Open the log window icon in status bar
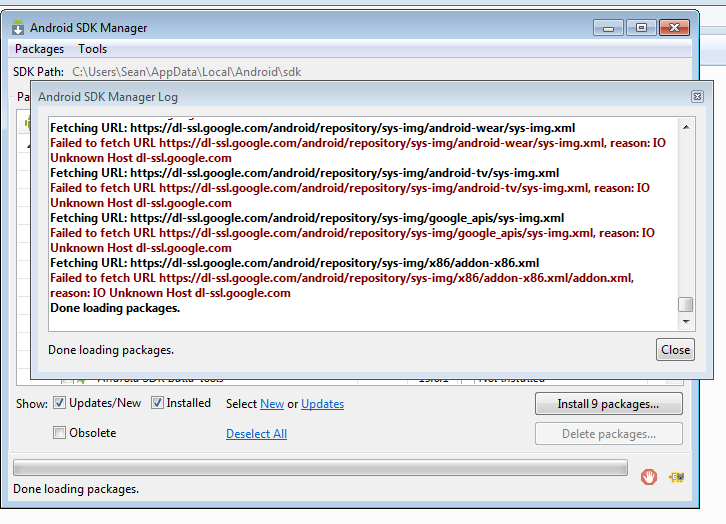Image resolution: width=726 pixels, height=524 pixels. [676, 477]
